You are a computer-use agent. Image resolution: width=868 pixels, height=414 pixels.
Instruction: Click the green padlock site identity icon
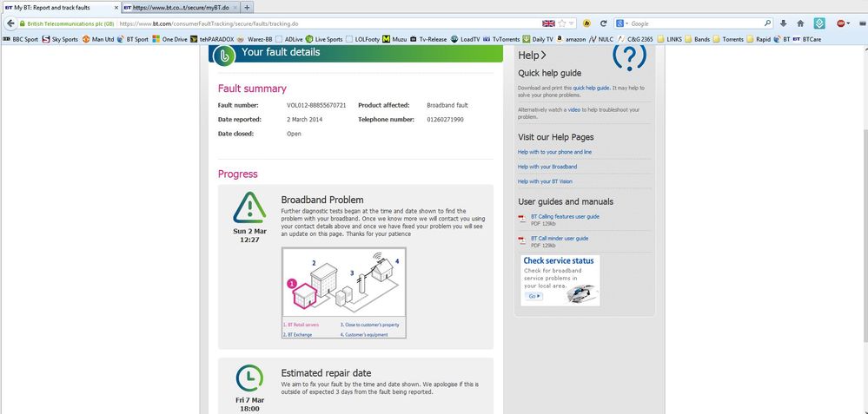pyautogui.click(x=22, y=23)
